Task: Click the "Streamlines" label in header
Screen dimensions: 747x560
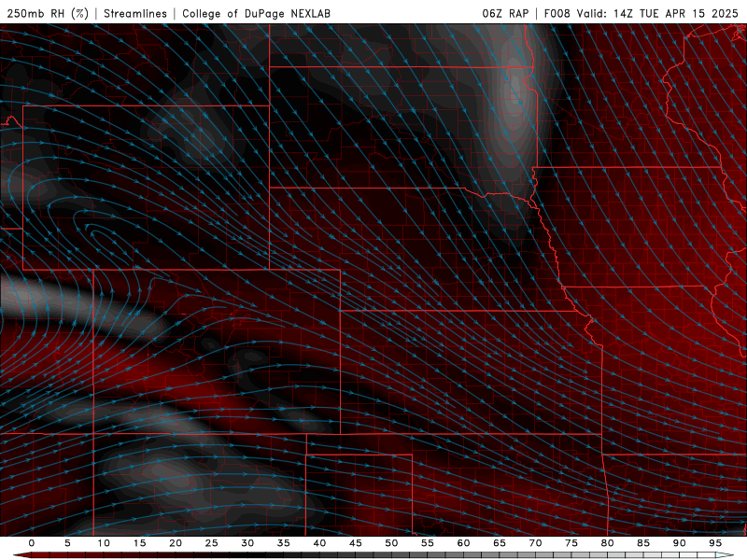Action: (135, 13)
